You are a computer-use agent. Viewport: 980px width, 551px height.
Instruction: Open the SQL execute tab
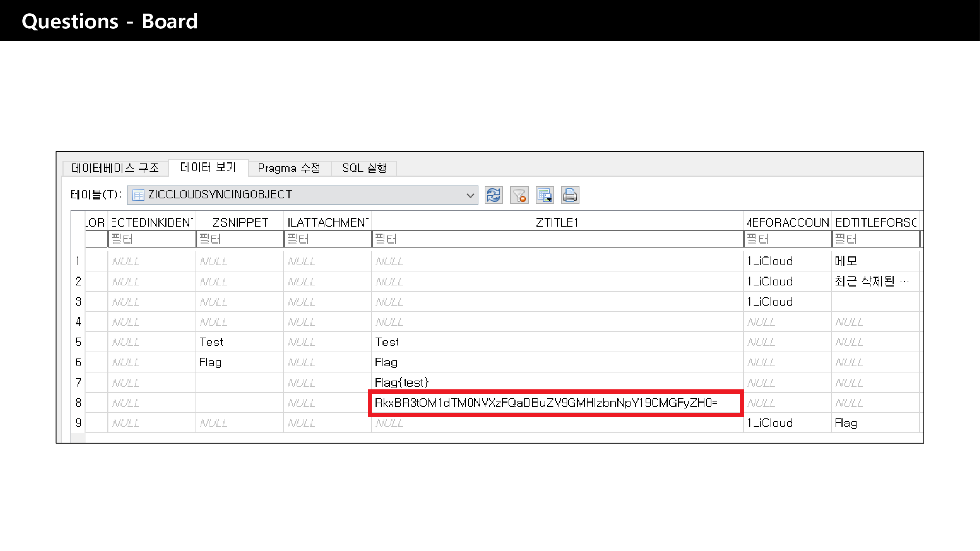(x=364, y=168)
